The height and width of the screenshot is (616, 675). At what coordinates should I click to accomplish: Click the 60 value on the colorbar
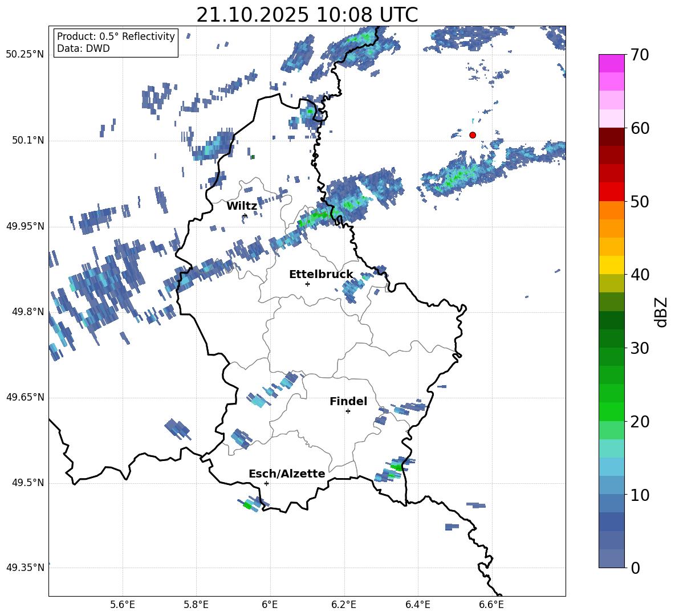tap(640, 128)
